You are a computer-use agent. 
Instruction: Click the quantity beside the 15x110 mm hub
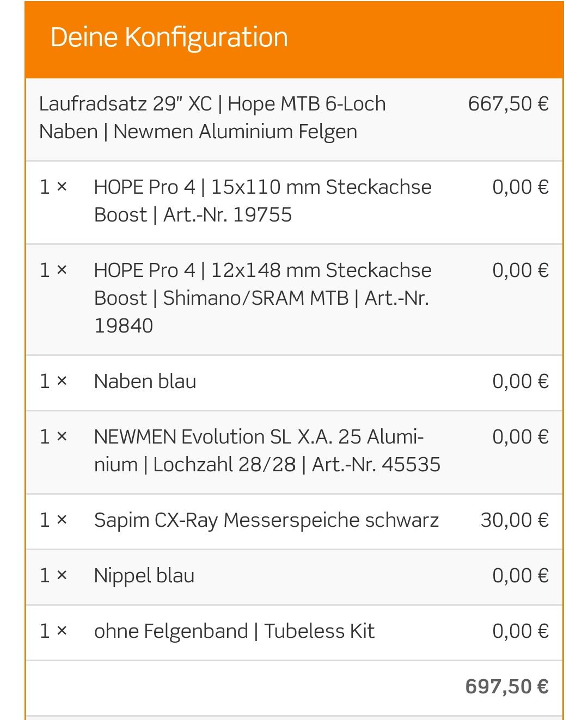point(53,187)
